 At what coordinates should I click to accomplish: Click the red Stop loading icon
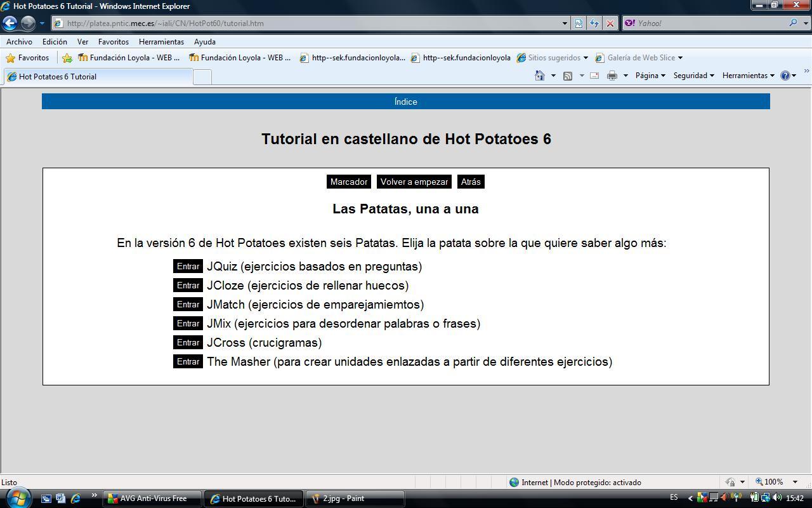(610, 23)
